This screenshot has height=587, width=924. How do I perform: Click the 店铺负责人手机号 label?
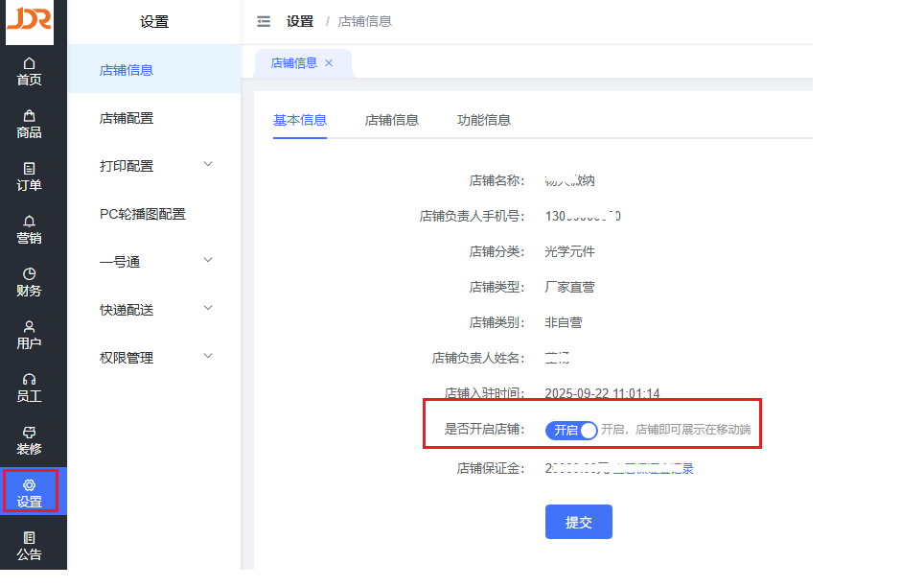point(472,217)
